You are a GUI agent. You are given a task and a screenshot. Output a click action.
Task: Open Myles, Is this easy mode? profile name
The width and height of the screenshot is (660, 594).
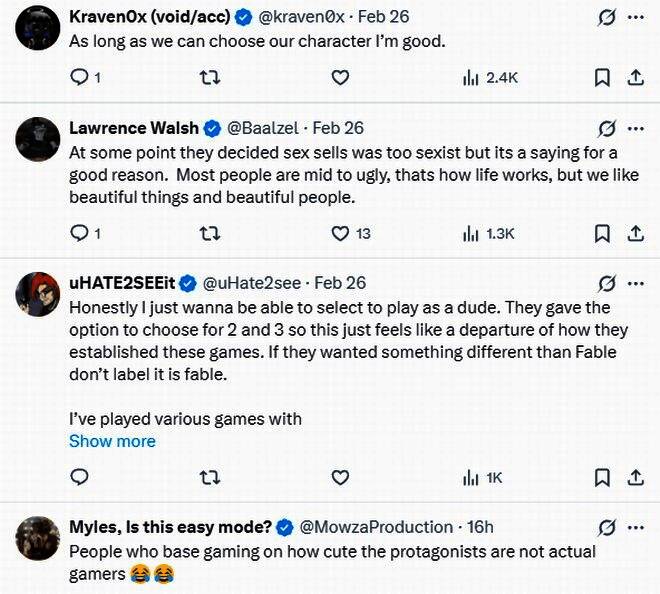tap(169, 527)
